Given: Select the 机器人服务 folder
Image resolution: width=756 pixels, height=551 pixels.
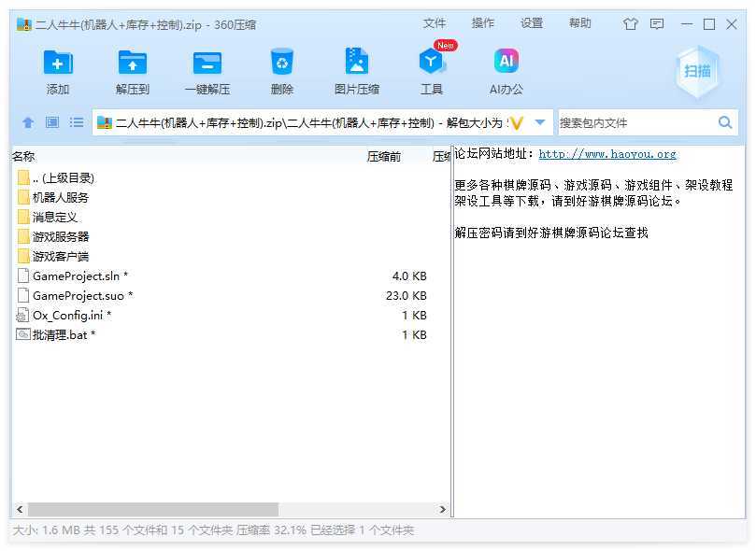Looking at the screenshot, I should [61, 197].
